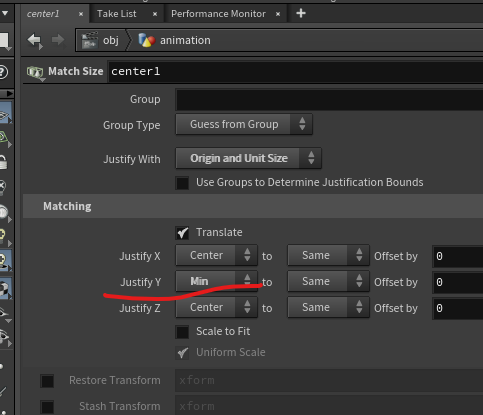Toggle the Translate checkbox

(182, 233)
